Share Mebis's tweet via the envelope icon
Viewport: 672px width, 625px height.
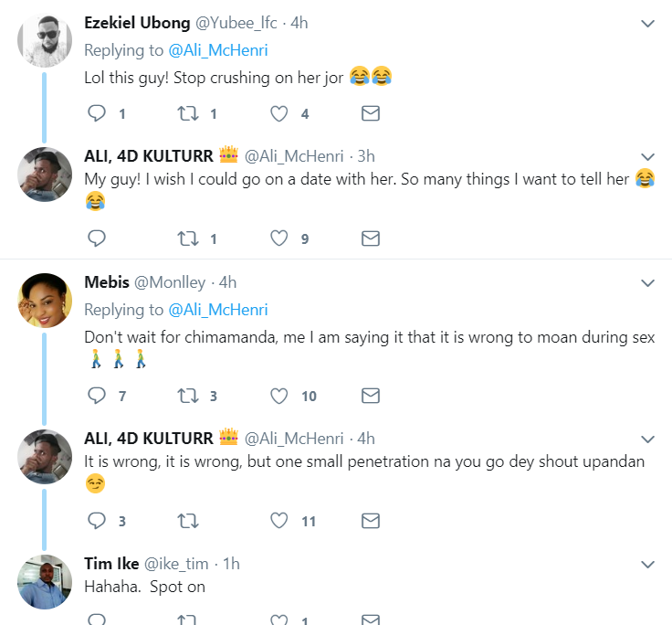[x=371, y=396]
